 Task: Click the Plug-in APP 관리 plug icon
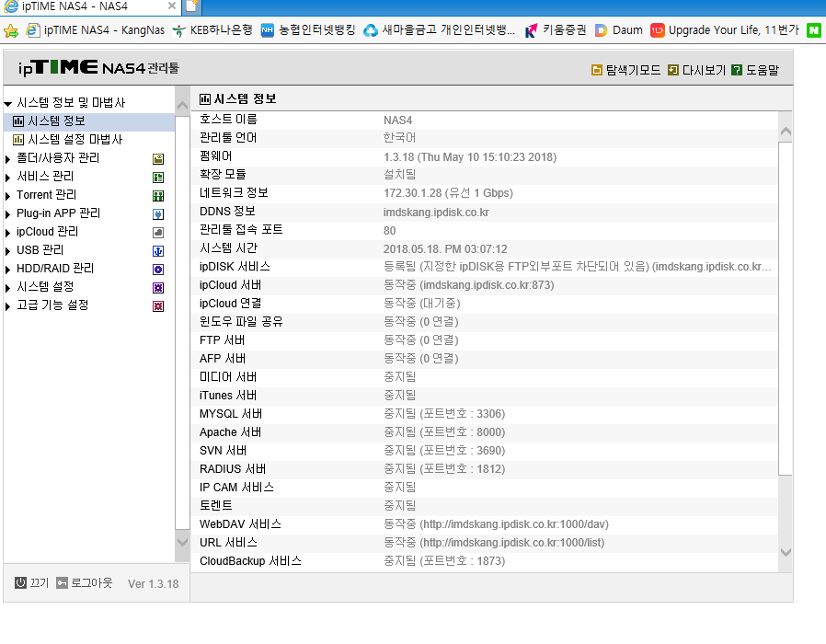coord(158,214)
